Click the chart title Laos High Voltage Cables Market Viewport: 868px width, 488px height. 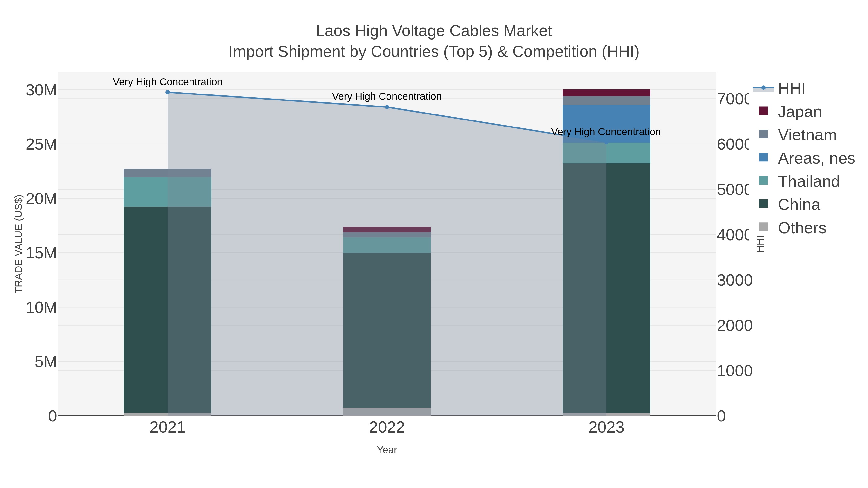pyautogui.click(x=434, y=31)
